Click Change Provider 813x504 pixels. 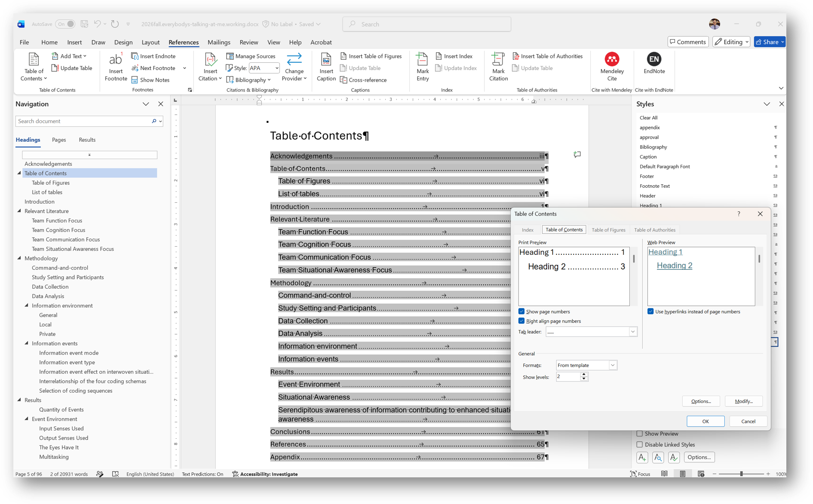(294, 67)
